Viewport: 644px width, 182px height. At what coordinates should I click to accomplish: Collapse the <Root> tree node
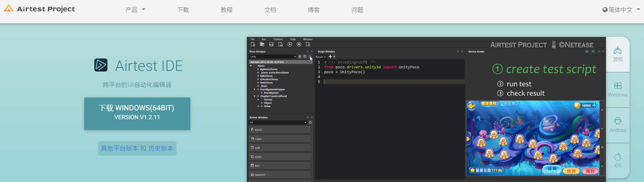(251, 66)
